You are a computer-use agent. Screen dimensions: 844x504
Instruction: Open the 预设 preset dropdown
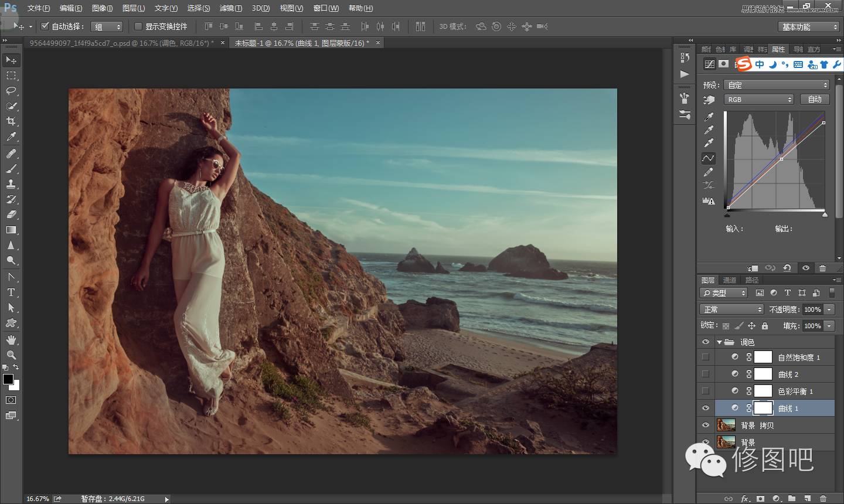point(777,85)
